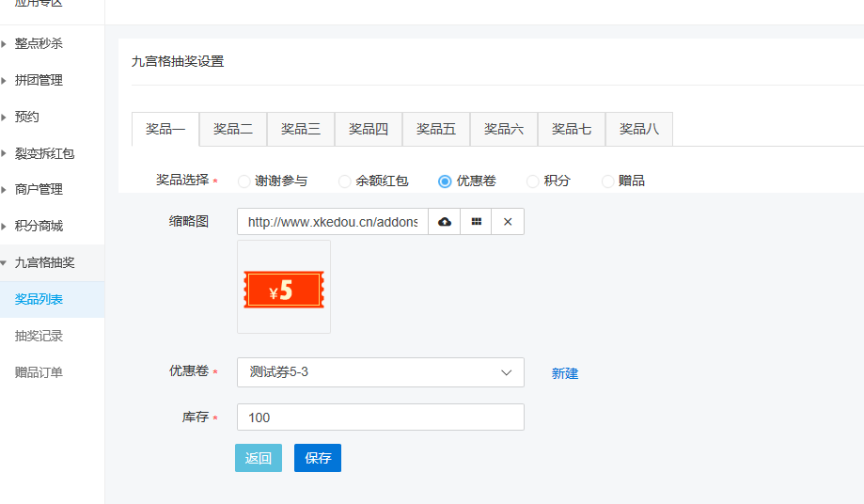The height and width of the screenshot is (504, 864).
Task: Choose the 积分 prize type
Action: 533,181
